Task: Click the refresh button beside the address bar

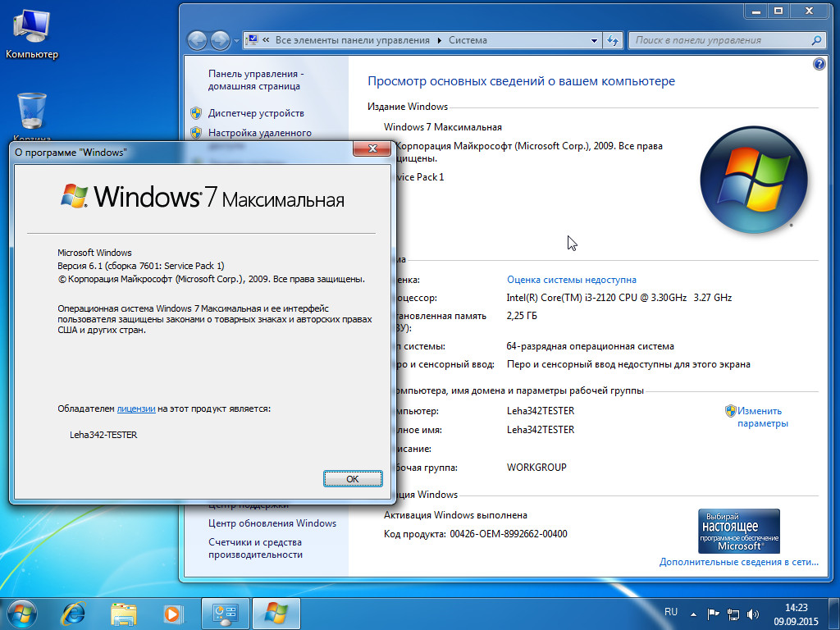Action: 613,39
